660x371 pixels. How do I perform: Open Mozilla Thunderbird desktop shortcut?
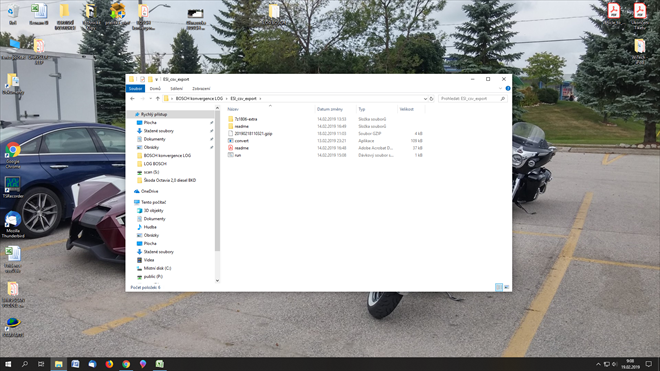[13, 225]
